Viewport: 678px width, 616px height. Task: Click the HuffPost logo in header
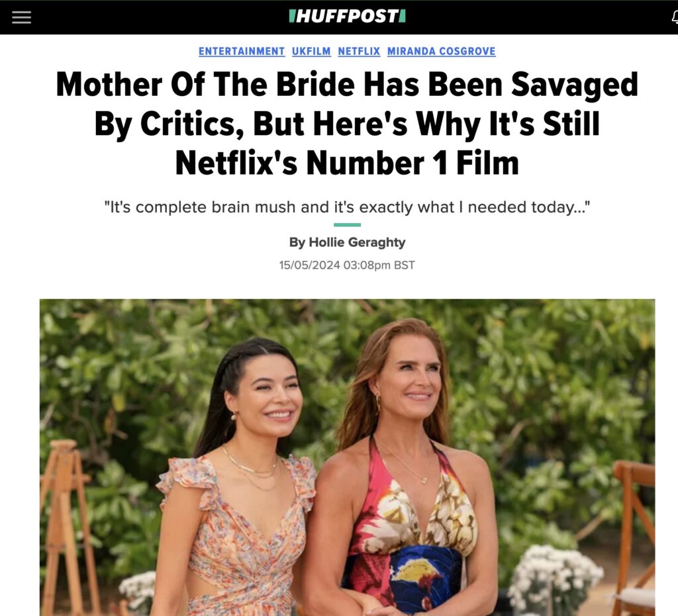[347, 17]
